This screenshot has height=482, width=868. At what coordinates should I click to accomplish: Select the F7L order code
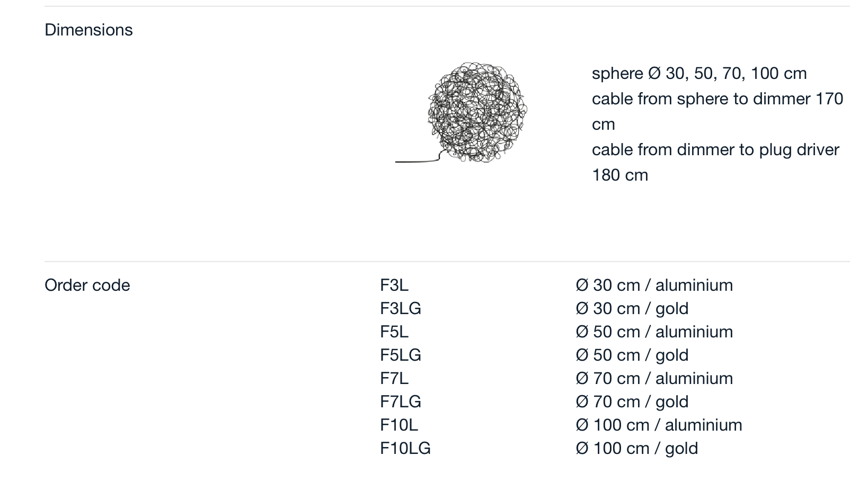point(394,379)
